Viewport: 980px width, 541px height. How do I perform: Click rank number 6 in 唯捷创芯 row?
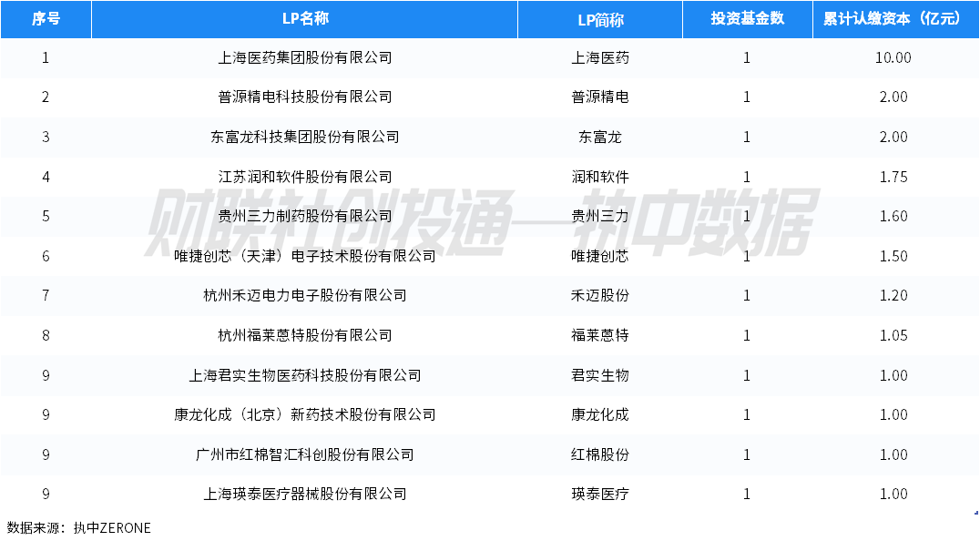pos(46,257)
